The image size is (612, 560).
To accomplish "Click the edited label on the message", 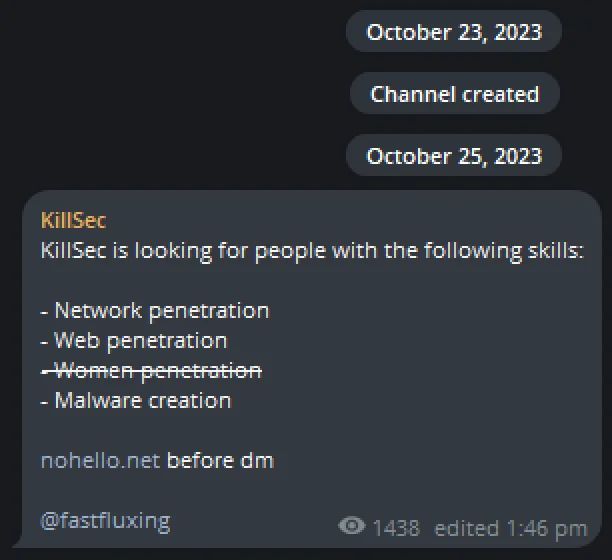I will (466, 527).
